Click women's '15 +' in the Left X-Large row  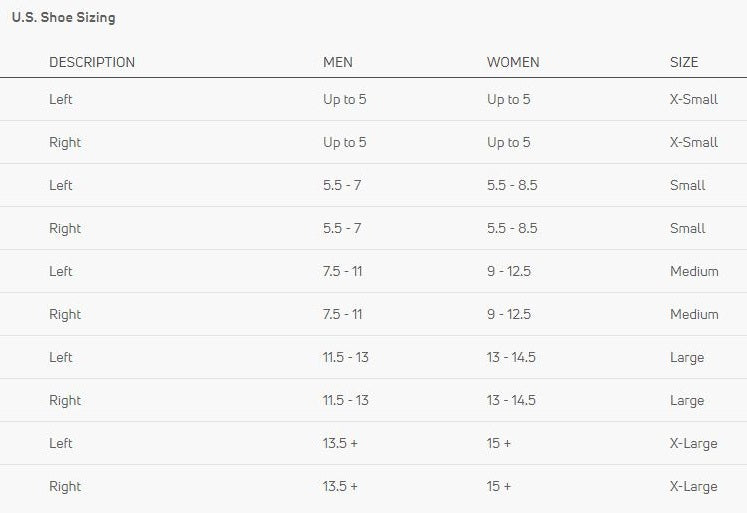[x=499, y=443]
